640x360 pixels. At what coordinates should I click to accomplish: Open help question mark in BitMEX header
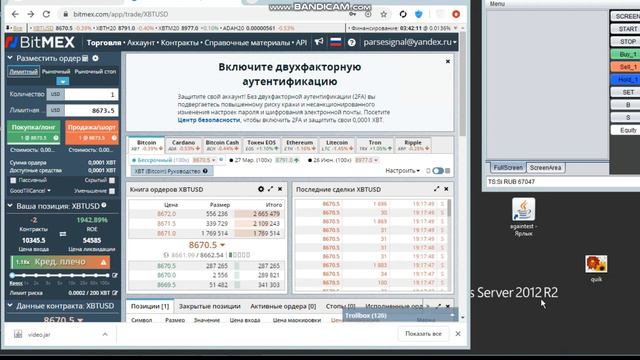[x=351, y=42]
